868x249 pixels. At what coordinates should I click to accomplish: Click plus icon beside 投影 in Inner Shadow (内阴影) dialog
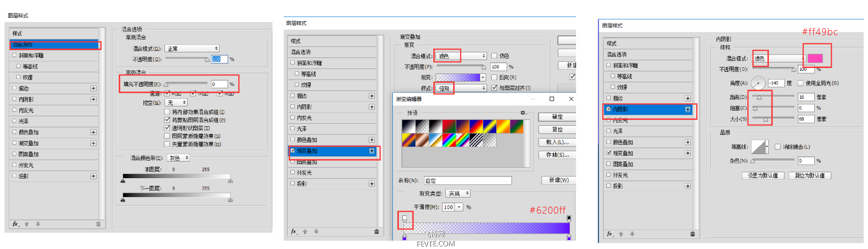[688, 186]
